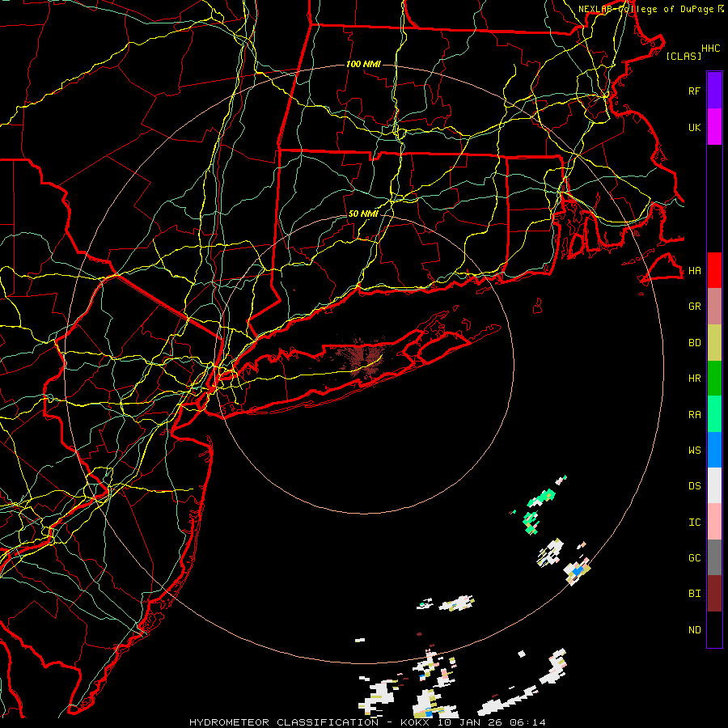
Task: Click the "100 NMI" range ring label
Action: (363, 64)
